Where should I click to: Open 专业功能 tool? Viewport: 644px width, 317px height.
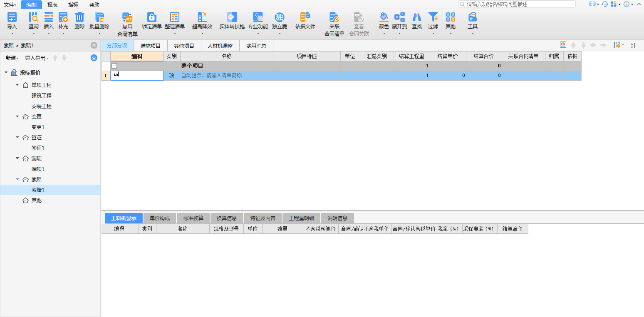(258, 17)
